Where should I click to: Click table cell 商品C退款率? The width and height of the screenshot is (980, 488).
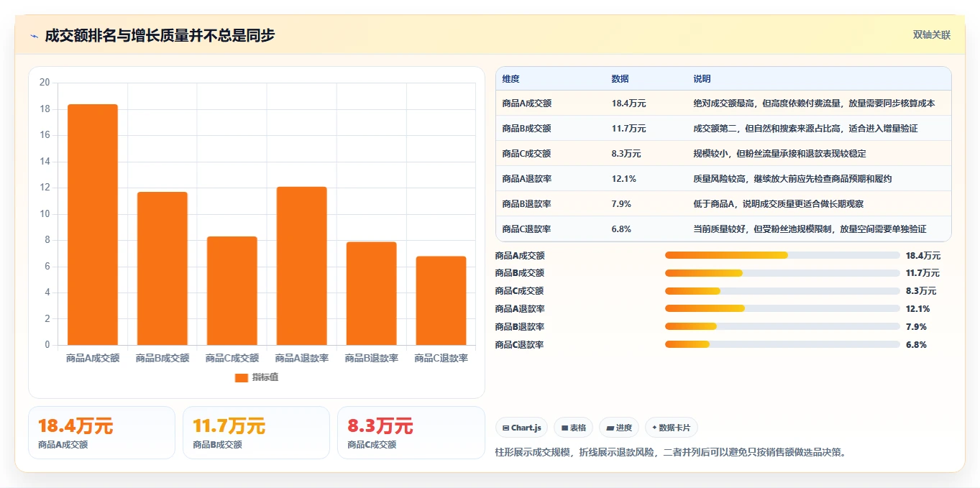click(526, 229)
